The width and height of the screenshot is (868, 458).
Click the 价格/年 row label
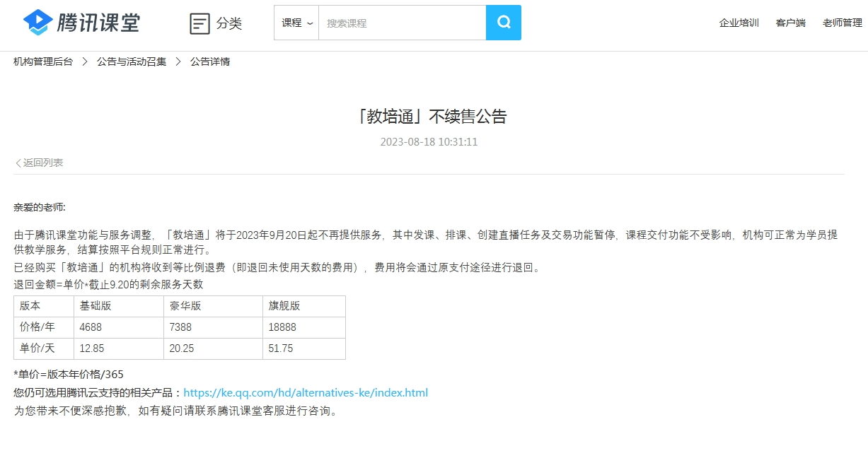(44, 327)
